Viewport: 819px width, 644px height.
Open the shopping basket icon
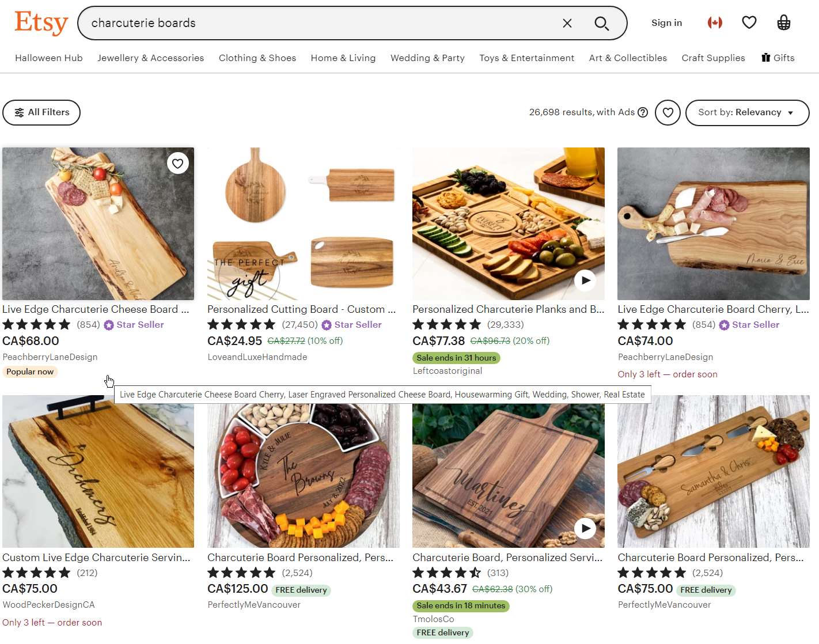click(x=783, y=22)
